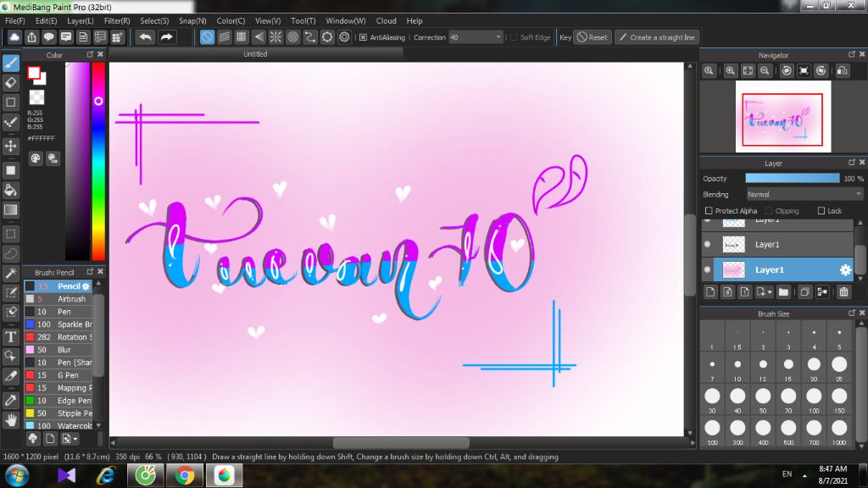Enable parallel lines snap
Image resolution: width=868 pixels, height=488 pixels.
pos(224,37)
